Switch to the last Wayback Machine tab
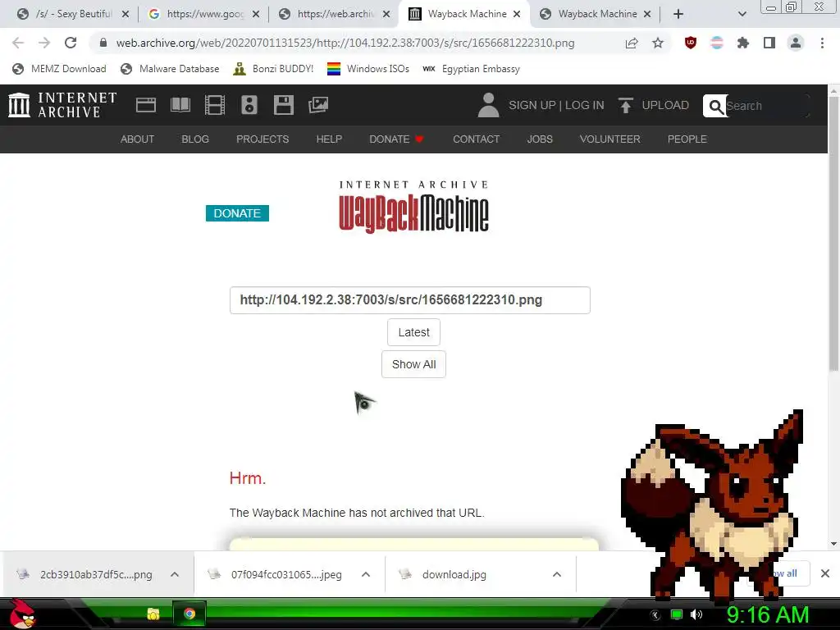Screen dimensions: 840x630 pos(596,14)
